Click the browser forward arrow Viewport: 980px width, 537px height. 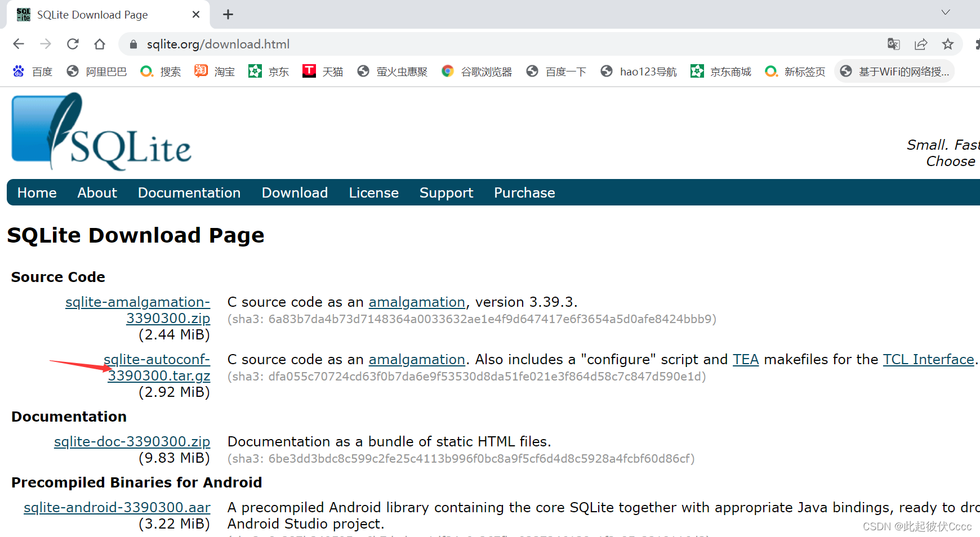[x=46, y=44]
